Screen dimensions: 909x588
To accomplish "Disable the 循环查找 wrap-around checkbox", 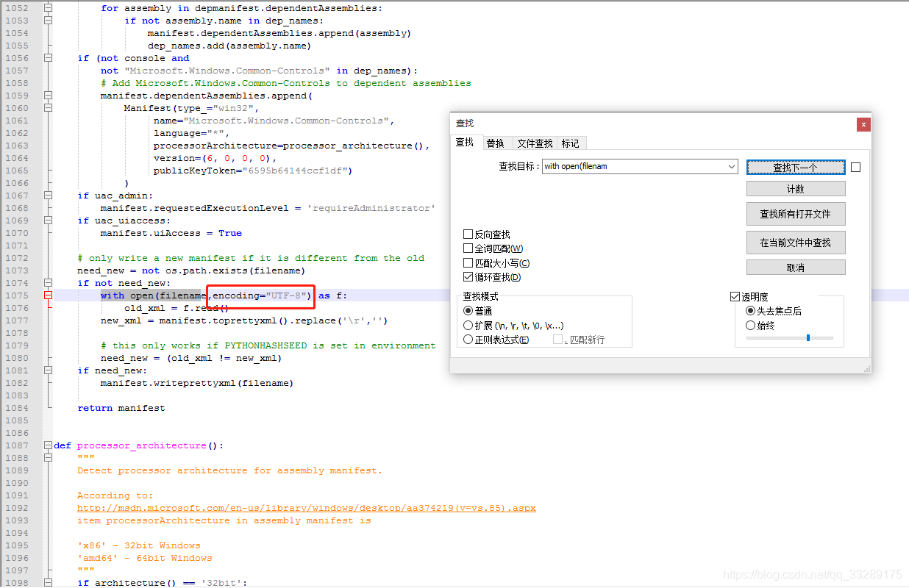I will [x=468, y=276].
